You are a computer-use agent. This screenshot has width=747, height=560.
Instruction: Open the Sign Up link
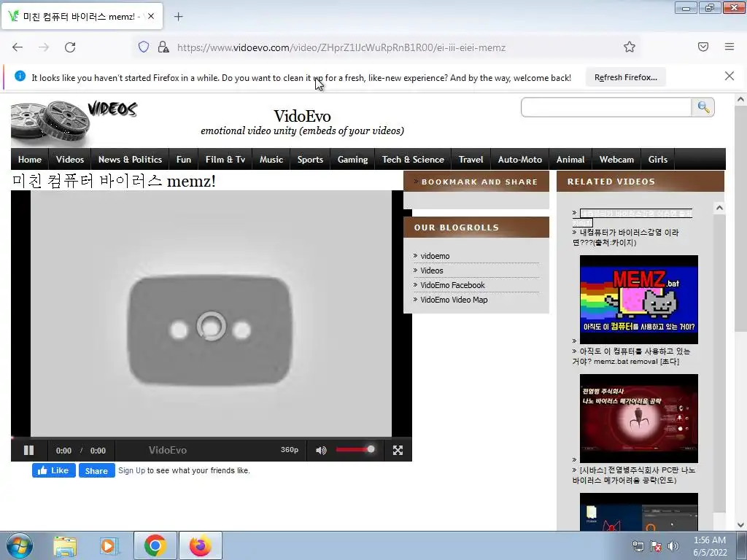tap(131, 470)
